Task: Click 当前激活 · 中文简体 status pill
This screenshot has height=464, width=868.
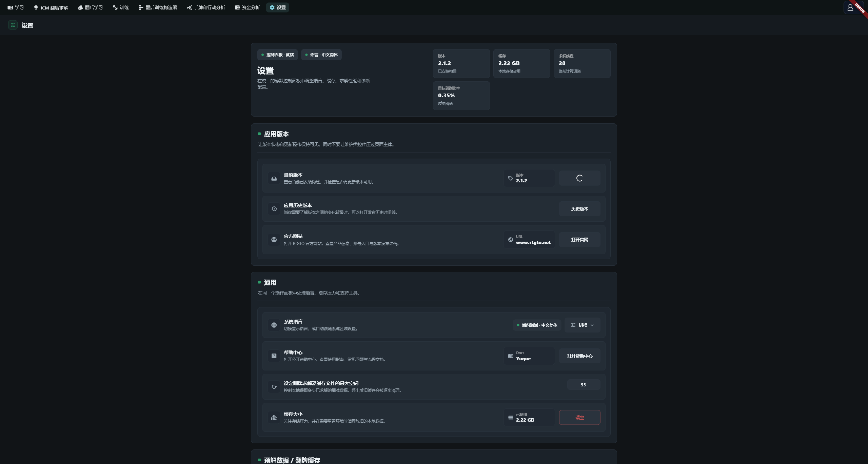Action: (537, 325)
